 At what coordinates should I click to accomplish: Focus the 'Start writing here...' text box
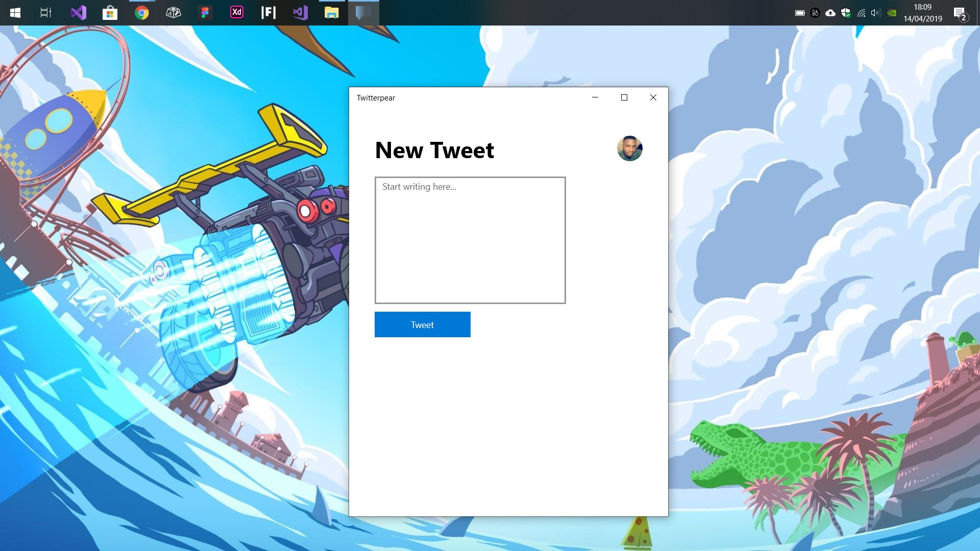pos(470,240)
